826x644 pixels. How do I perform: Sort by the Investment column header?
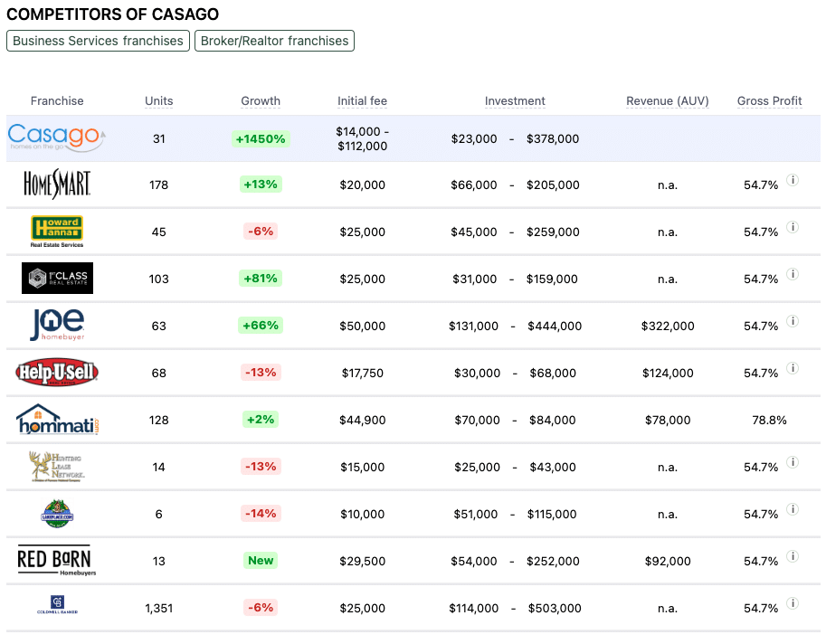click(x=515, y=100)
